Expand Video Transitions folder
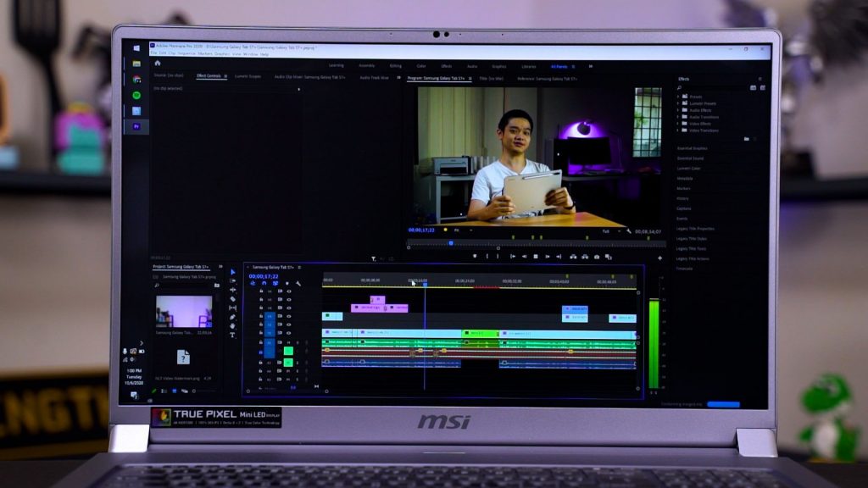 [x=678, y=130]
